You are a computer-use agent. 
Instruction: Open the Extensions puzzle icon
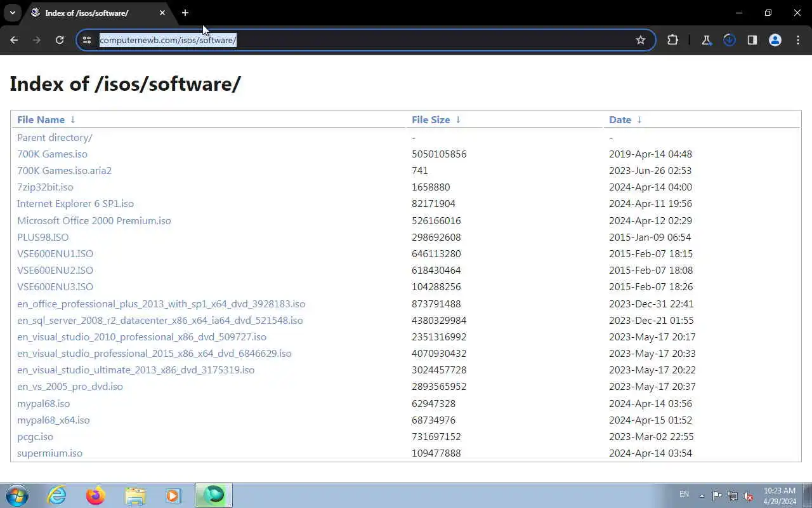(672, 40)
